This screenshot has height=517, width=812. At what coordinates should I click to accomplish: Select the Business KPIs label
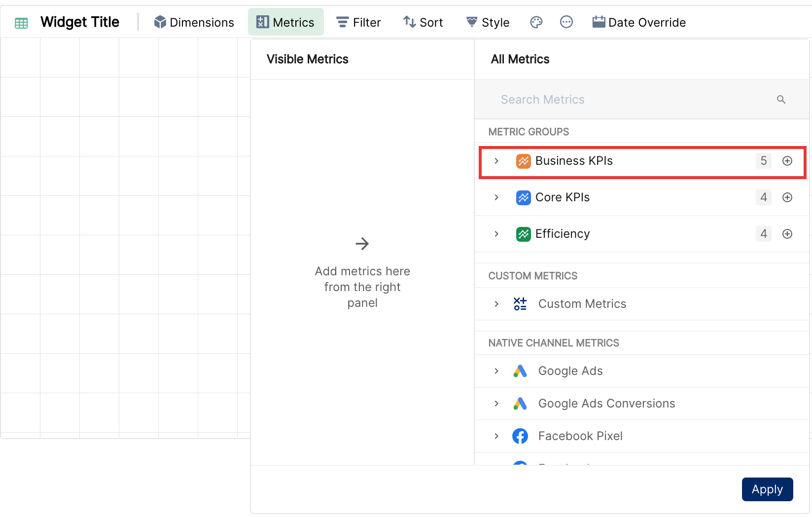[574, 161]
